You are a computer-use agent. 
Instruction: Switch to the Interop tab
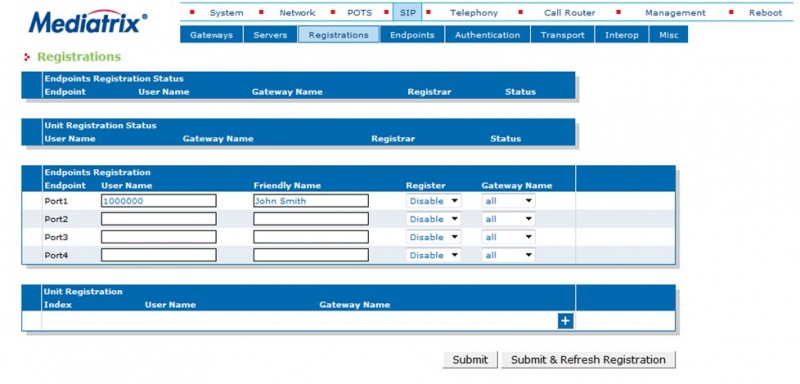(621, 35)
